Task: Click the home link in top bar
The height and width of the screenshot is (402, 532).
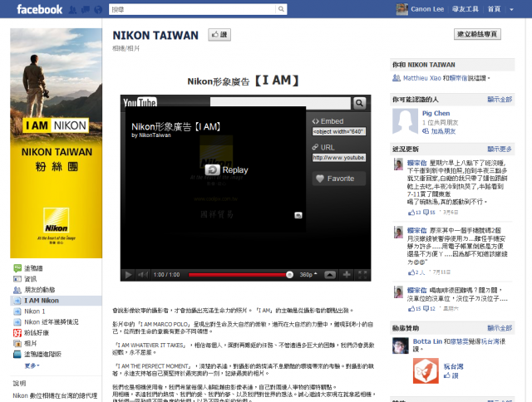Action: [494, 9]
